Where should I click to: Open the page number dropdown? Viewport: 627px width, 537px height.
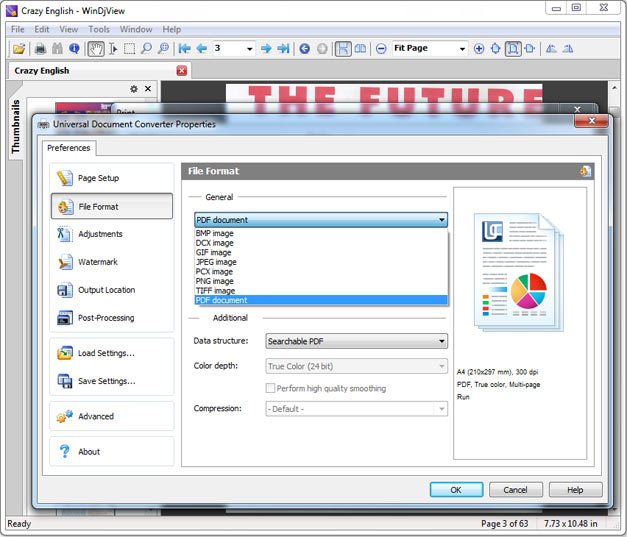pyautogui.click(x=250, y=49)
